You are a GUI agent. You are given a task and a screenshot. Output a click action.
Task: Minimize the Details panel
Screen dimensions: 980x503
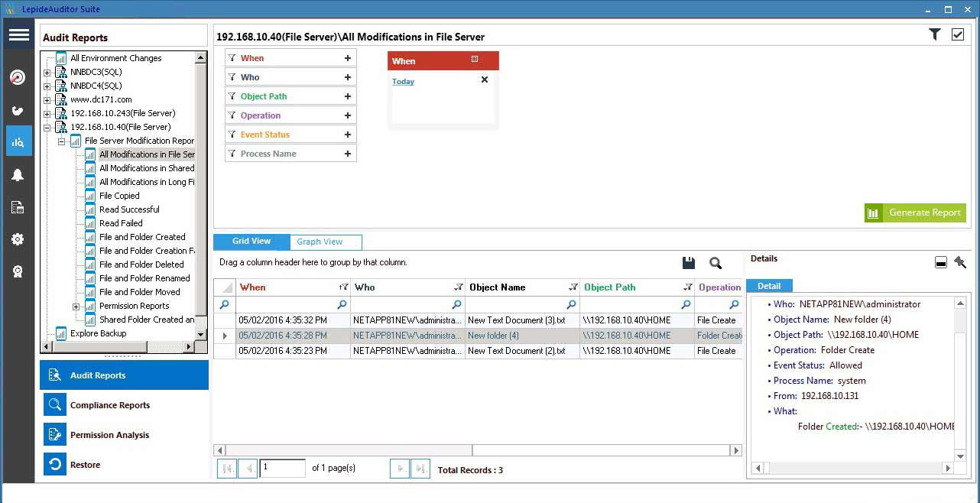[x=941, y=262]
